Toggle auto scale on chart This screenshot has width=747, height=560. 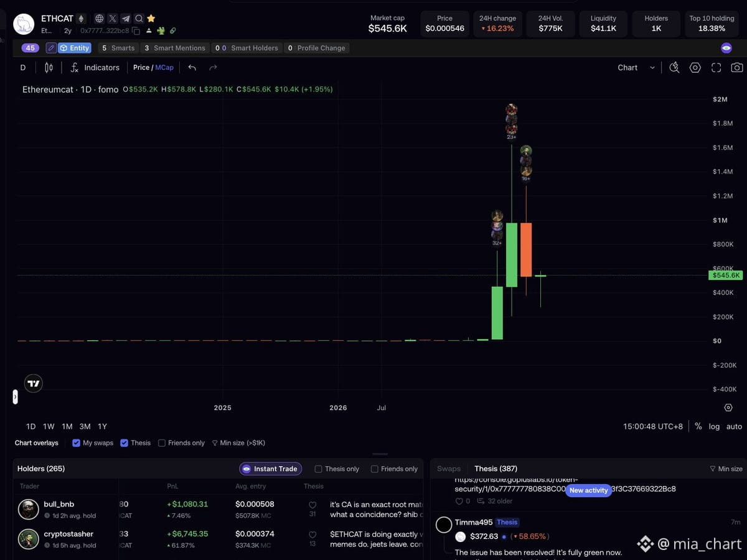point(734,426)
